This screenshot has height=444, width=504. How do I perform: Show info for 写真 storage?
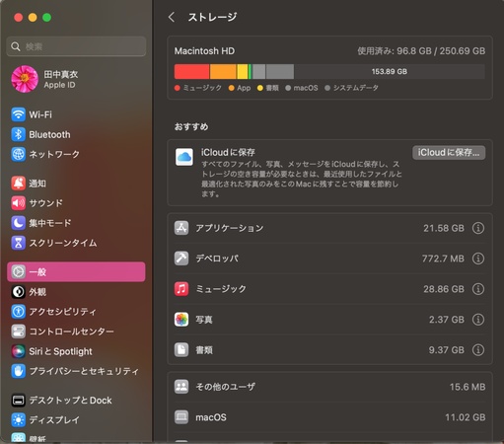pyautogui.click(x=478, y=320)
